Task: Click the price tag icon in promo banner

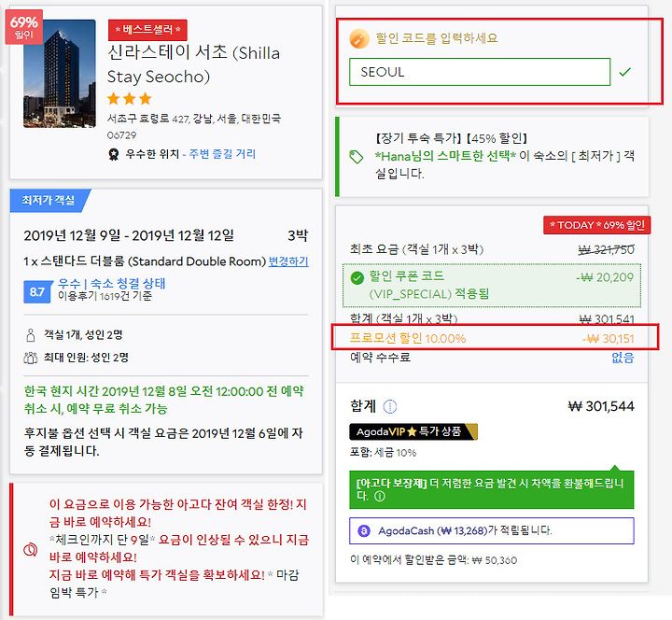Action: point(356,157)
